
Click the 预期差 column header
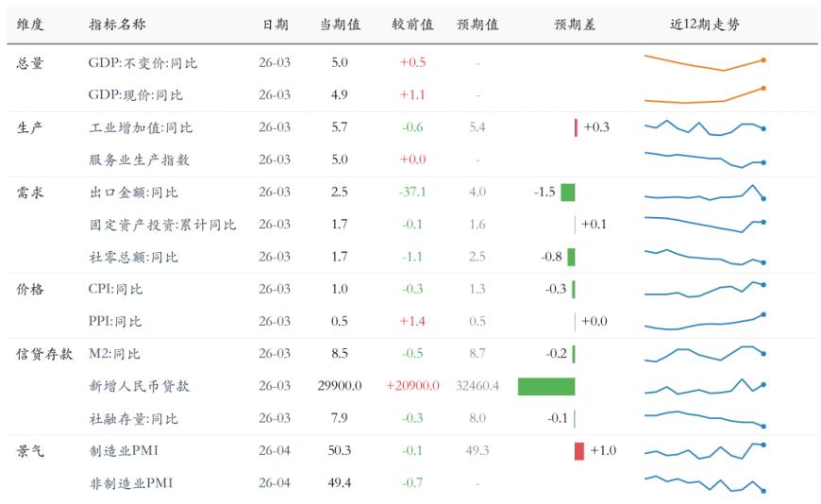[x=575, y=25]
